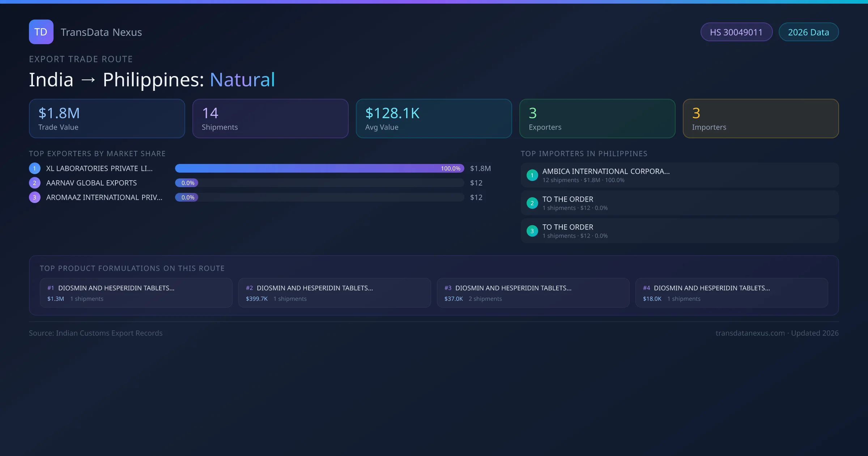Open #4 formulation card with $18.0K
The width and height of the screenshot is (868, 456).
(731, 293)
